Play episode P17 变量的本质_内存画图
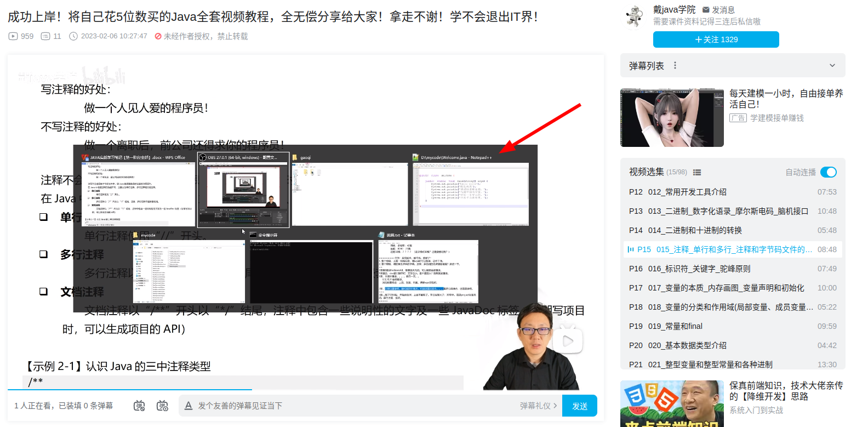The image size is (868, 427). 733,288
